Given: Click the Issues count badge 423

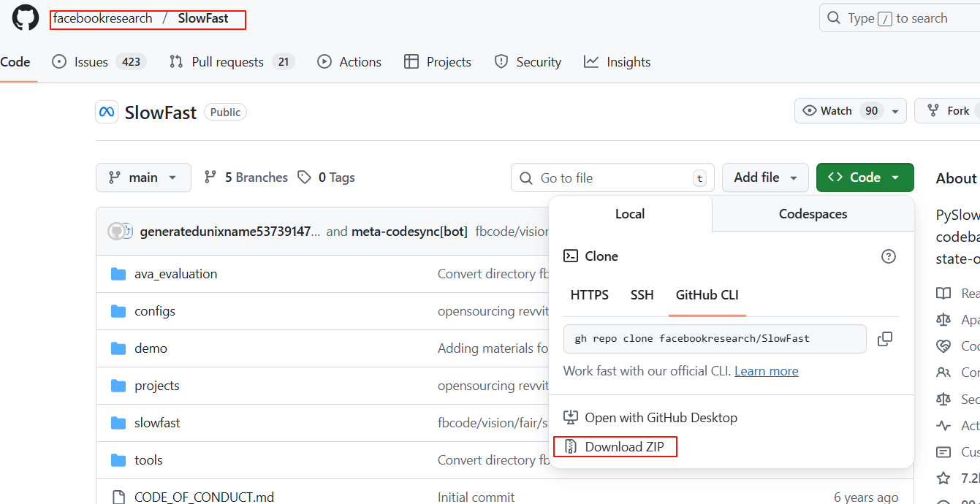Looking at the screenshot, I should [131, 62].
